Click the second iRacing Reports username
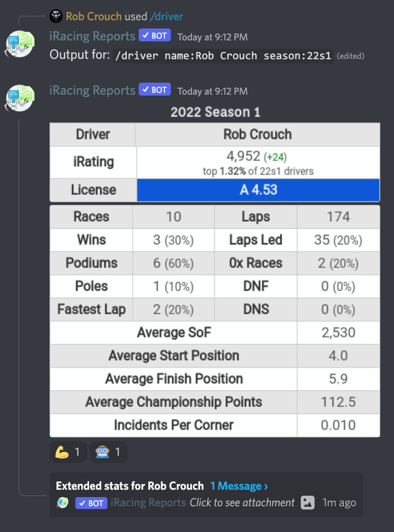The width and height of the screenshot is (394, 532). click(x=92, y=90)
